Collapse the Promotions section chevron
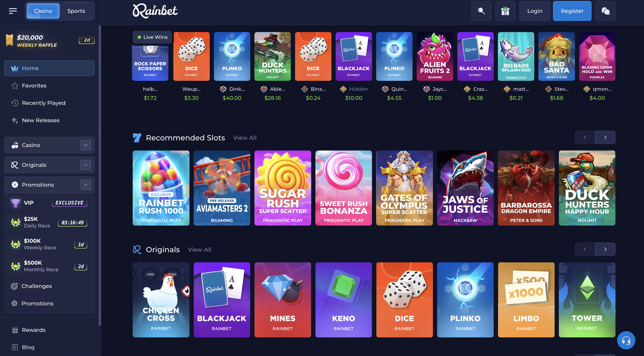644x356 pixels. pos(86,185)
